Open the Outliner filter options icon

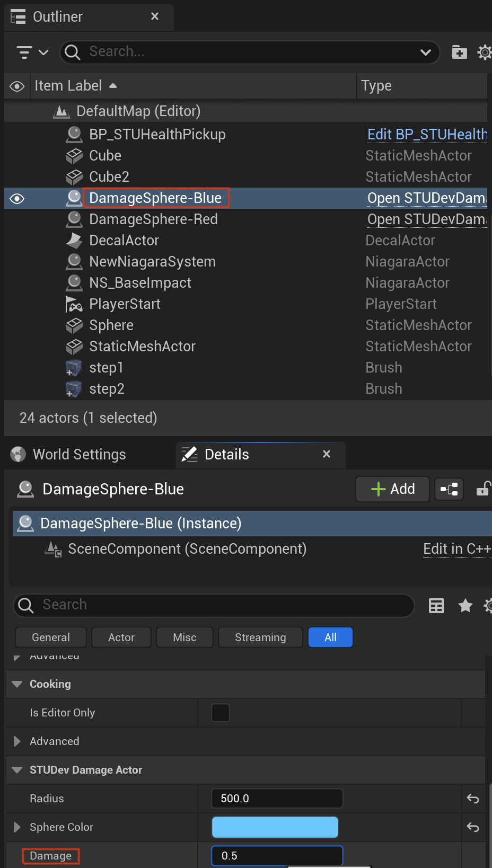coord(32,52)
